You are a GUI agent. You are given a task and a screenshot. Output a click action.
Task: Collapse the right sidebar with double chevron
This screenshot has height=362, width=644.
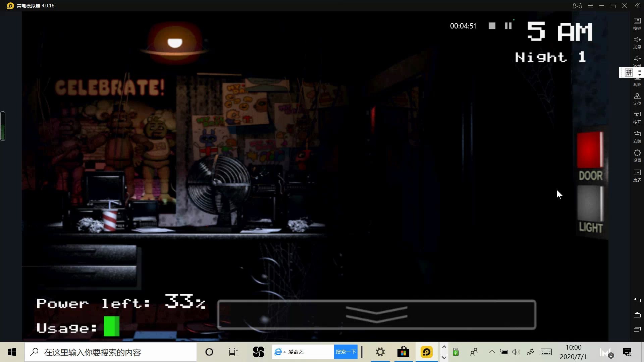pyautogui.click(x=637, y=6)
